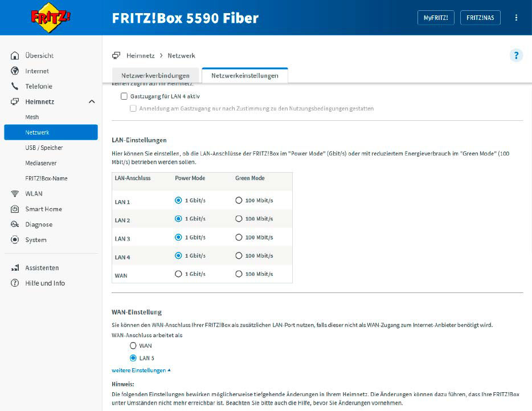Click the LAN-Einstellungen heading
The width and height of the screenshot is (532, 411).
click(139, 140)
